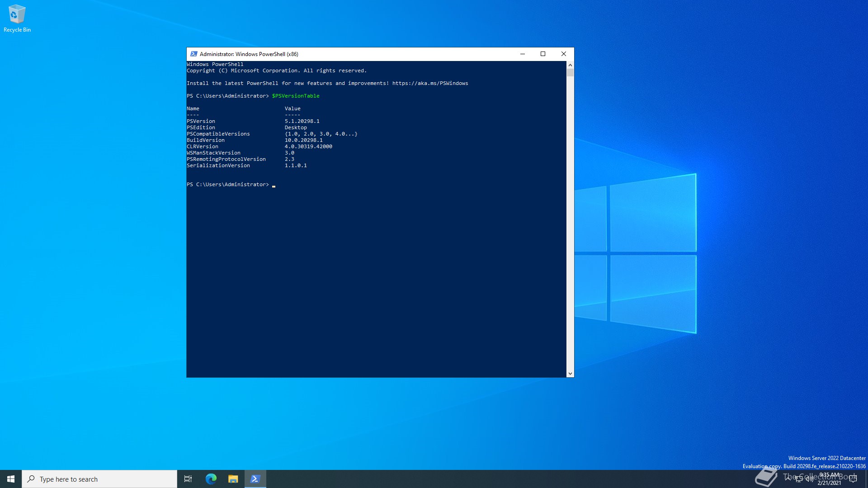Click the PSRemotingProtocolVersion row name
The image size is (868, 488).
tap(226, 159)
